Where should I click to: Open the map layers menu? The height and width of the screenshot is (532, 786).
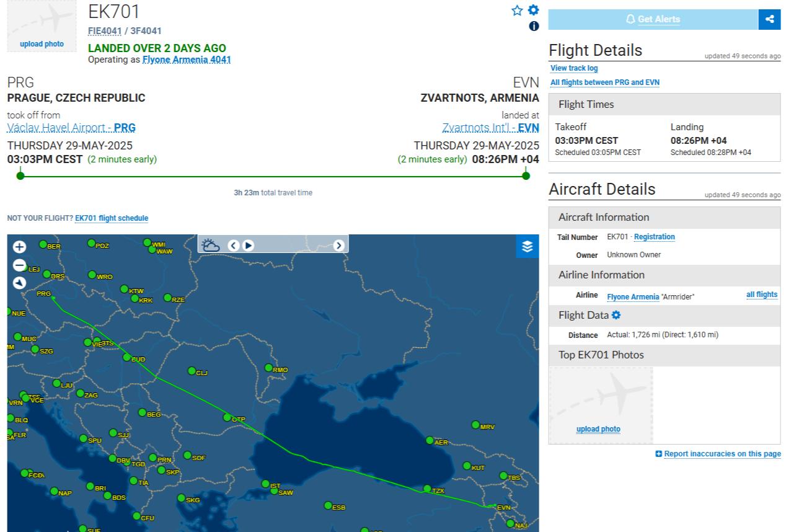528,246
